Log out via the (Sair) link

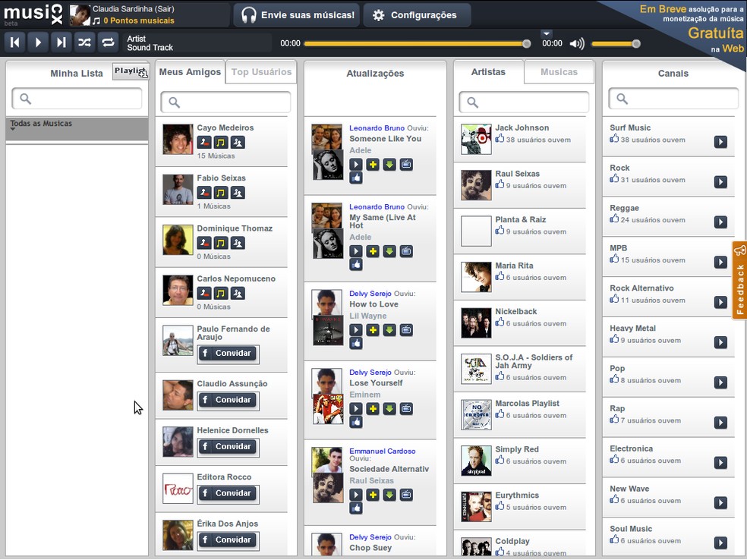click(165, 8)
